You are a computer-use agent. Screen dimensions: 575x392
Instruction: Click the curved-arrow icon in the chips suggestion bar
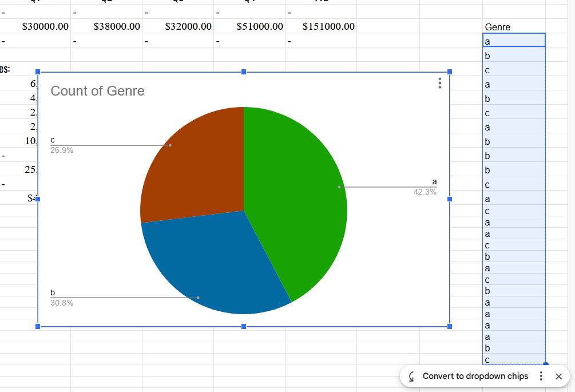coord(411,377)
